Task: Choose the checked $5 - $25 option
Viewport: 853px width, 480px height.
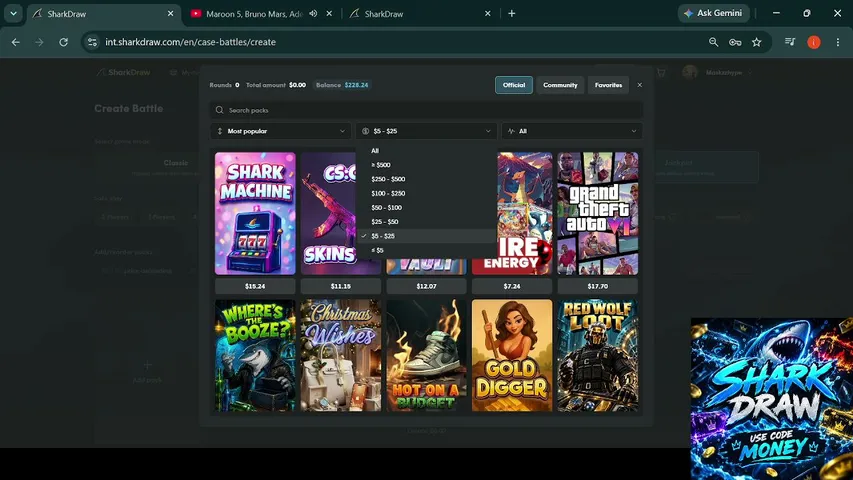Action: pyautogui.click(x=426, y=236)
